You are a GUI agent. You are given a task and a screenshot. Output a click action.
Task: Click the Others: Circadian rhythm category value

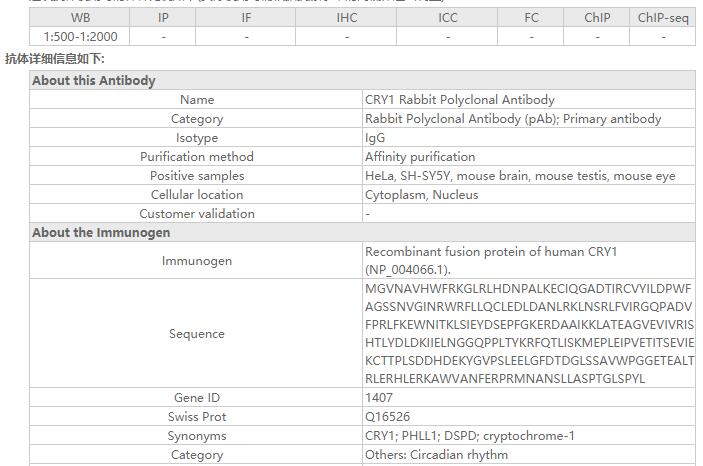click(436, 455)
